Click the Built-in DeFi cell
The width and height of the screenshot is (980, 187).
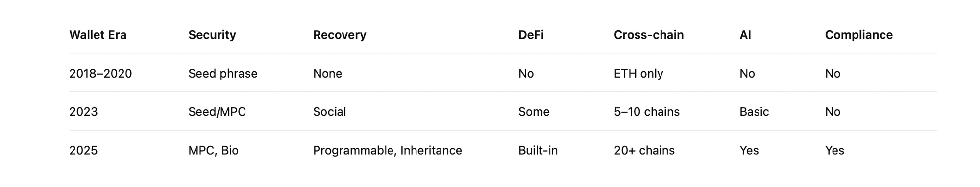[538, 150]
